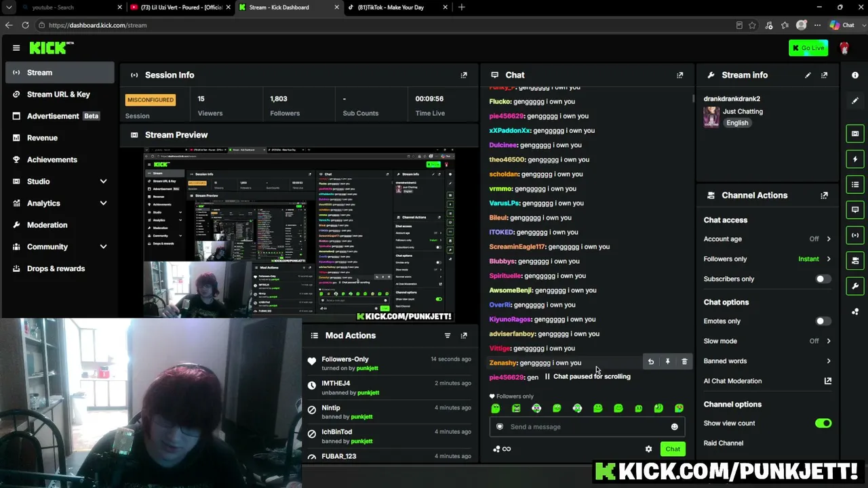The image size is (868, 488).
Task: Toggle the wrench widget icon in sidebar
Action: click(x=855, y=286)
